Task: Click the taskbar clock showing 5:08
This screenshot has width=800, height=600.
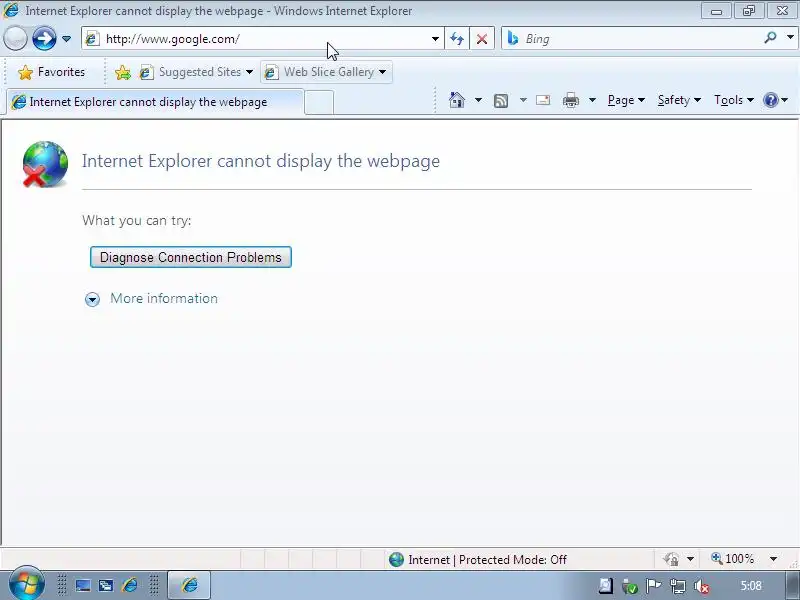Action: click(x=751, y=586)
